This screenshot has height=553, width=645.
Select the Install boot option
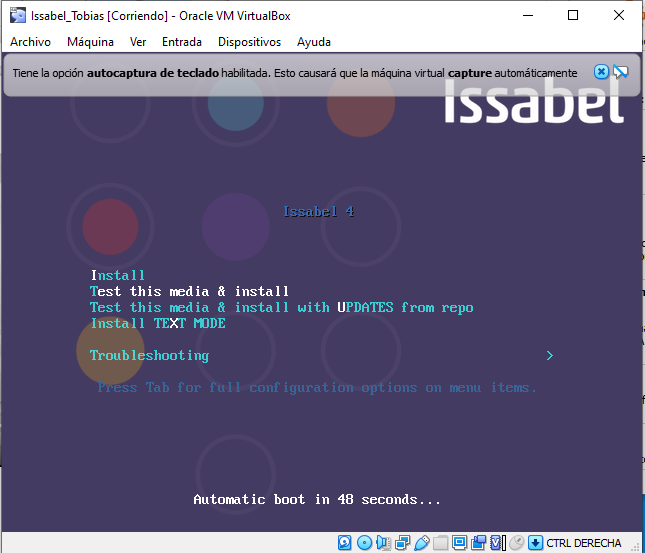118,275
